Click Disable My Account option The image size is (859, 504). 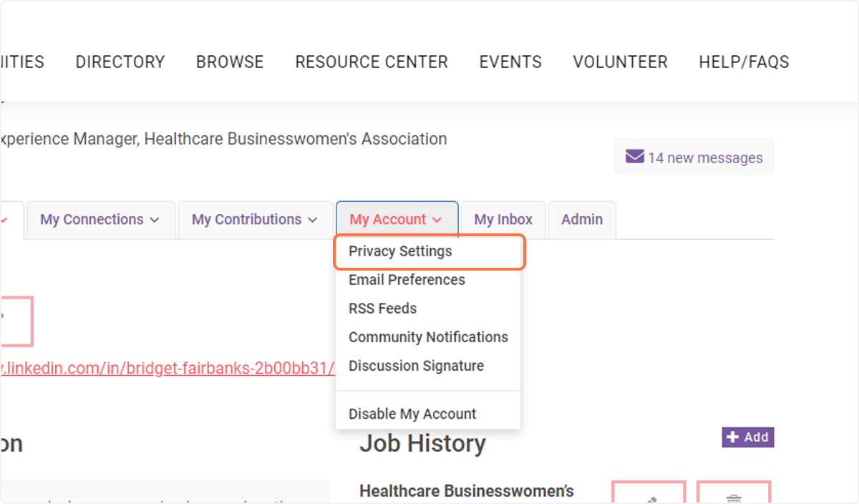coord(412,414)
